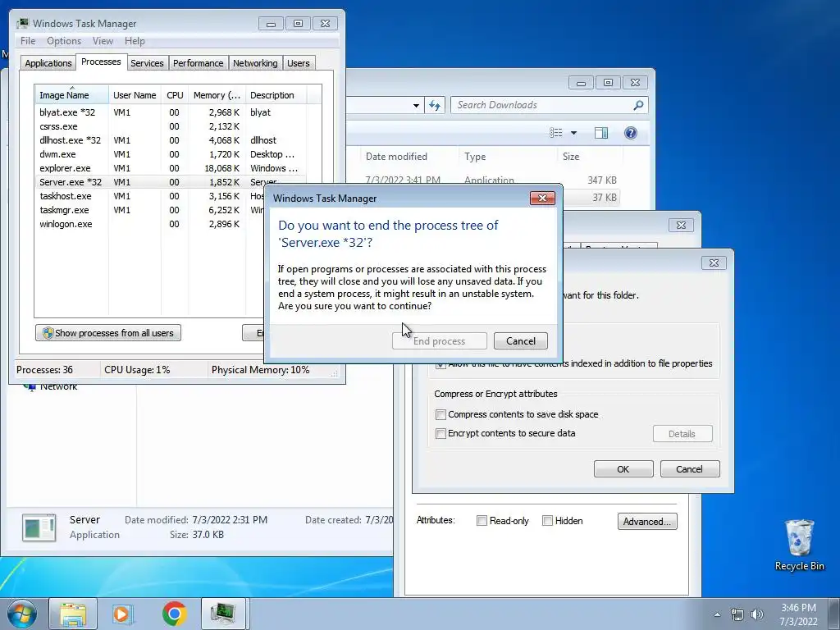This screenshot has height=630, width=840.
Task: Cancel the end process tree dialog
Action: click(521, 340)
